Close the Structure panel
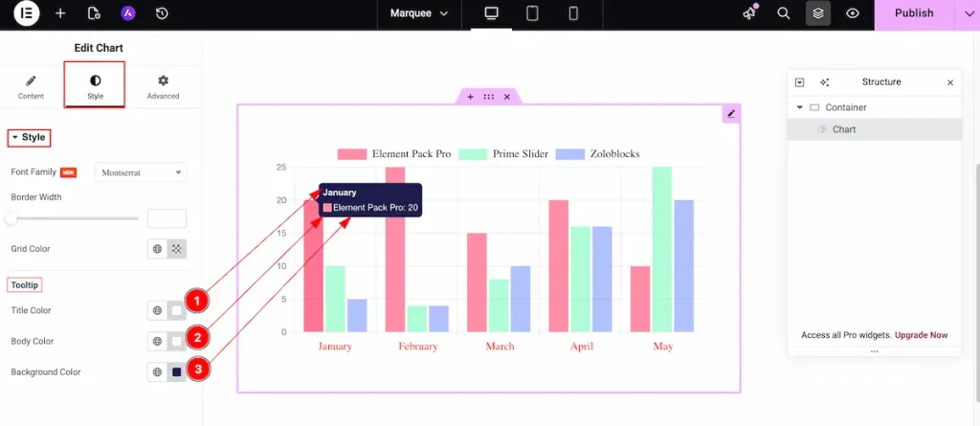 [950, 82]
